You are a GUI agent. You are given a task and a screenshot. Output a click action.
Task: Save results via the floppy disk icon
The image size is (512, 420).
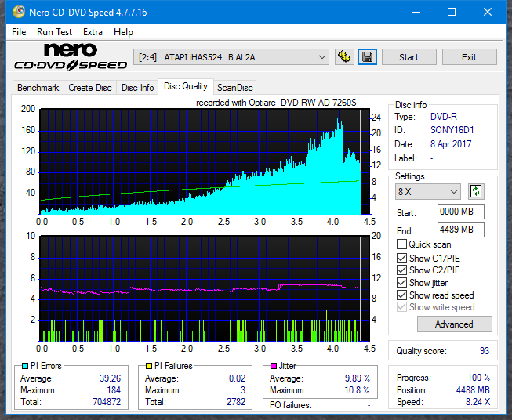click(367, 57)
